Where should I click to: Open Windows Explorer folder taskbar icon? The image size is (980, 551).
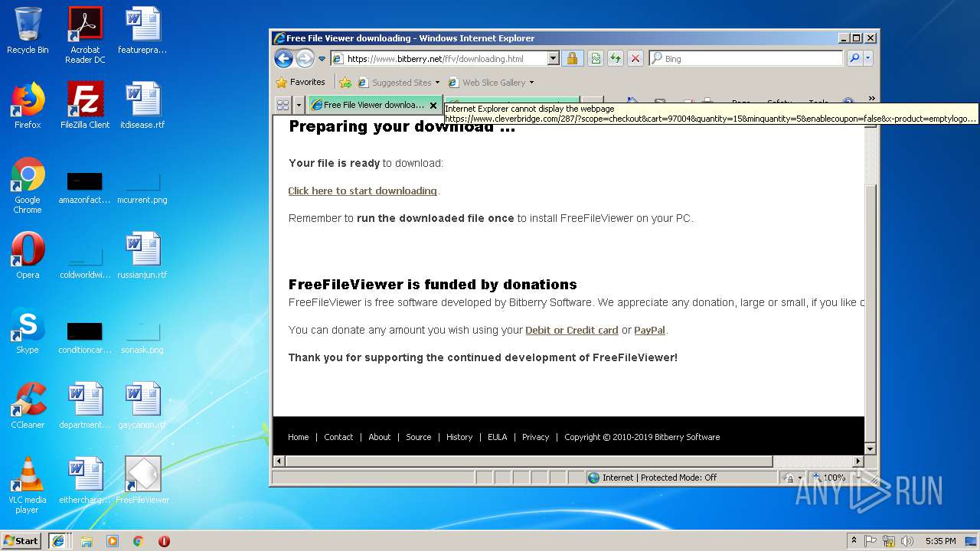[x=87, y=541]
